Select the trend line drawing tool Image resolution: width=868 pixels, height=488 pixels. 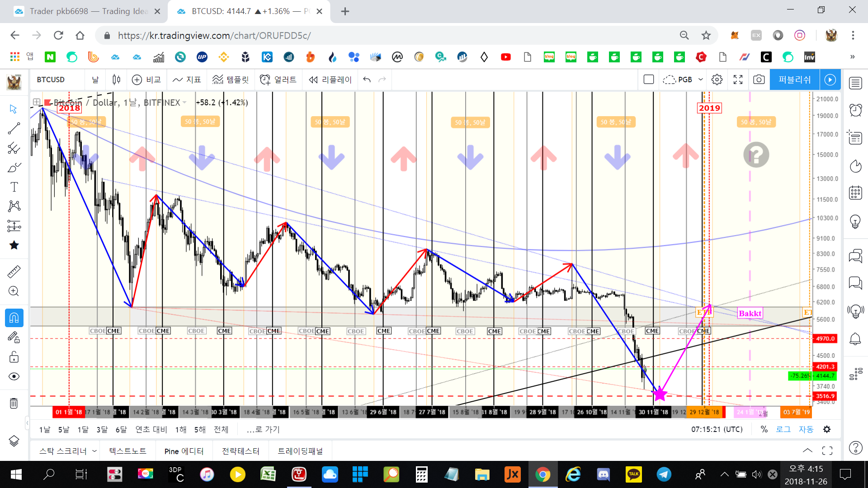(14, 128)
